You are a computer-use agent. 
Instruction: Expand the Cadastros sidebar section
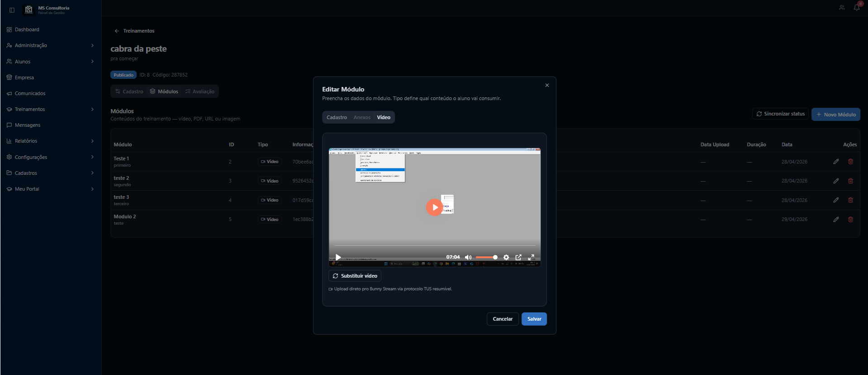coord(51,173)
